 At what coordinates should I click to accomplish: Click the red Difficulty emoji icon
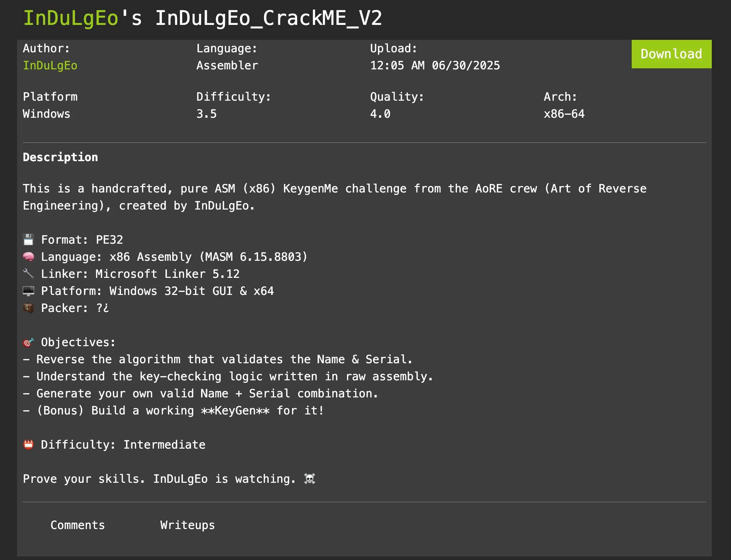point(28,444)
